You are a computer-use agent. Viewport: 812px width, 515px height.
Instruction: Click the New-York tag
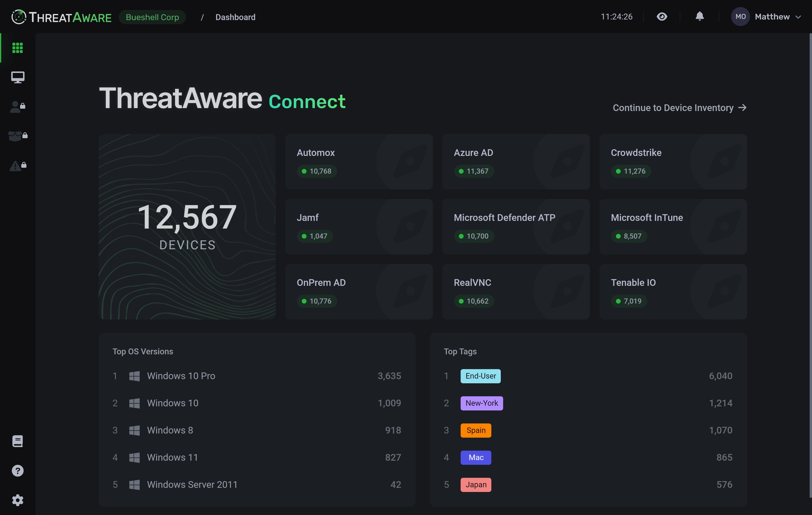pyautogui.click(x=481, y=403)
